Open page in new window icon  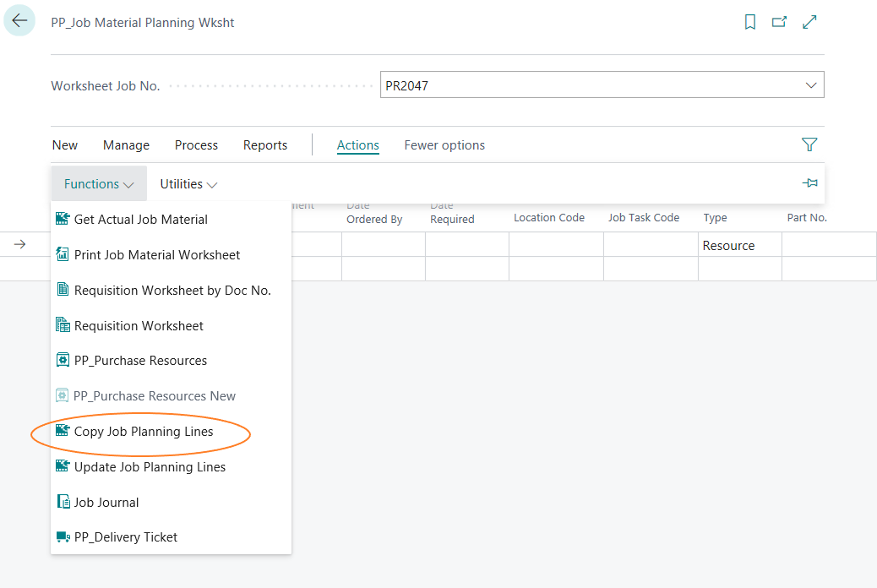779,23
